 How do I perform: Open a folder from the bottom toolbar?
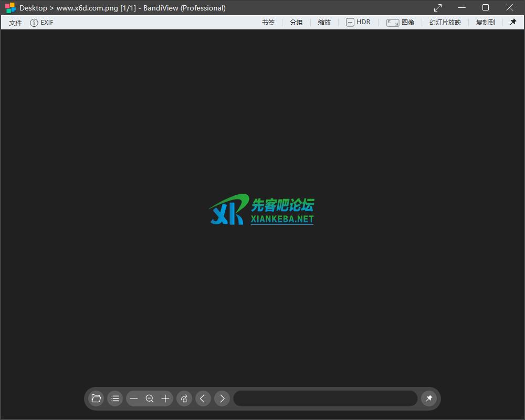coord(96,398)
